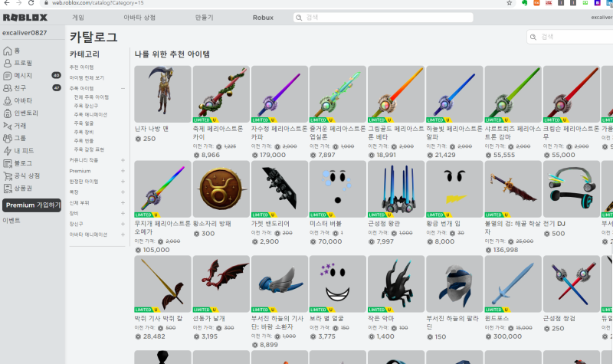Expand the 커뮤니티 작품 category
The image size is (613, 364).
coord(123,160)
